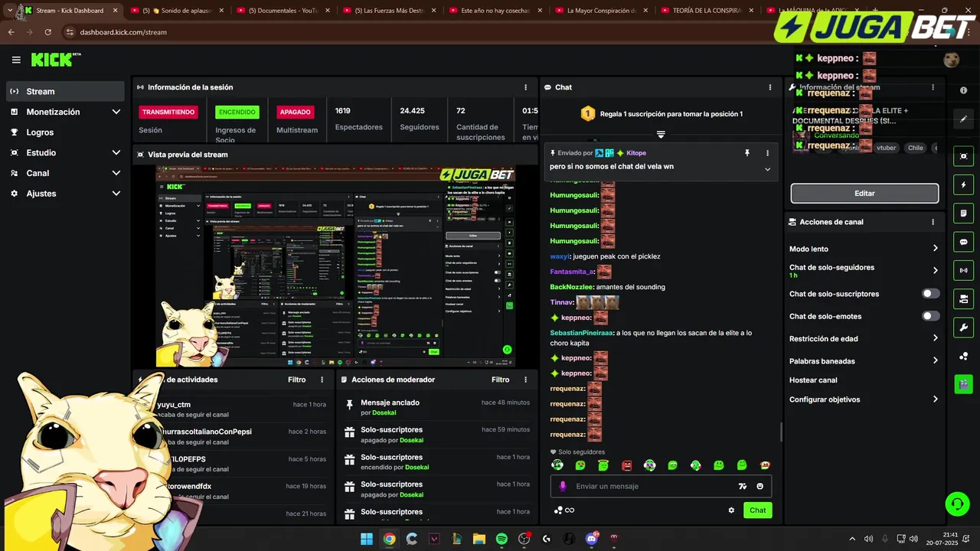Open the Windows Start menu

pyautogui.click(x=367, y=539)
